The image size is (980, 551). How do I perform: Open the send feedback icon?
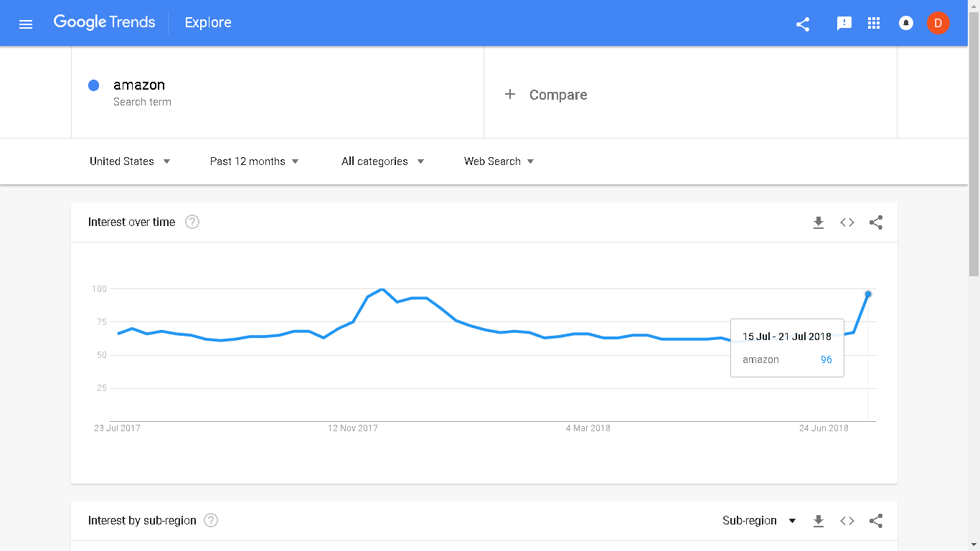844,24
